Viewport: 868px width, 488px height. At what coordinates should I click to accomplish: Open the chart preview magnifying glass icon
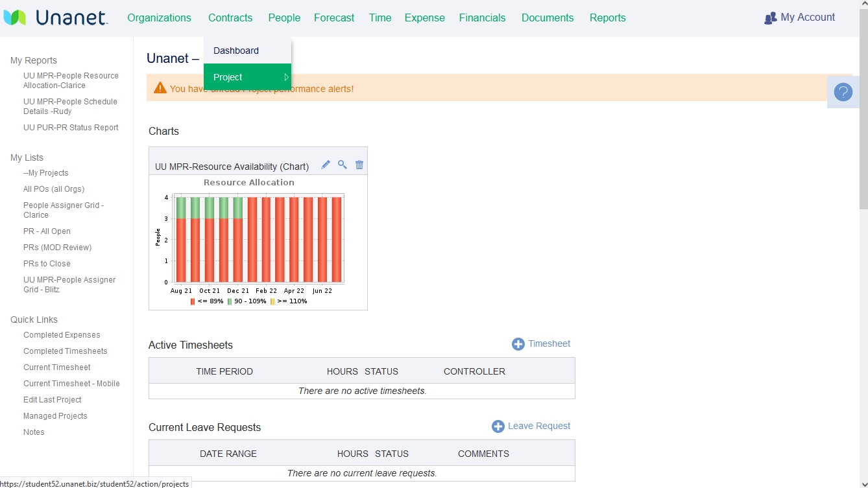tap(343, 165)
